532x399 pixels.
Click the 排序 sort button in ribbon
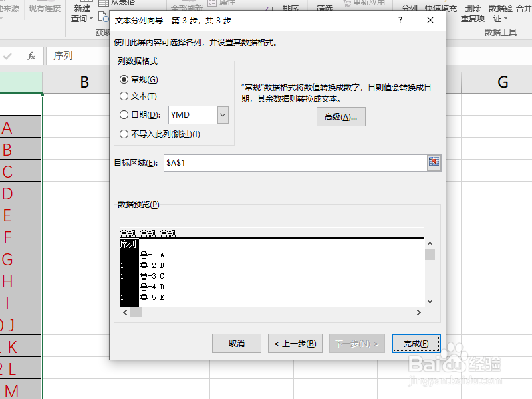tap(291, 7)
